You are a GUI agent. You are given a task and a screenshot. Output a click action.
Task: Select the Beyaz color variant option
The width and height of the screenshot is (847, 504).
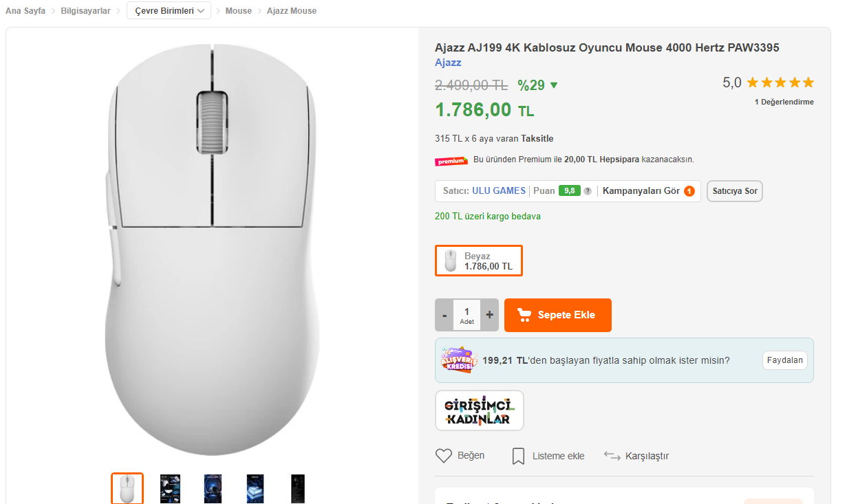click(478, 261)
